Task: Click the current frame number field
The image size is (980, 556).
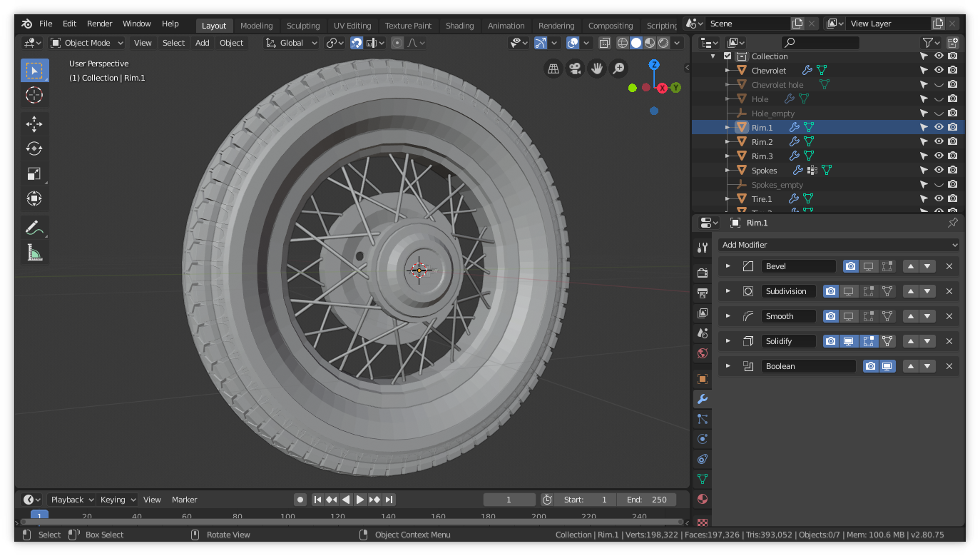Action: coord(509,500)
